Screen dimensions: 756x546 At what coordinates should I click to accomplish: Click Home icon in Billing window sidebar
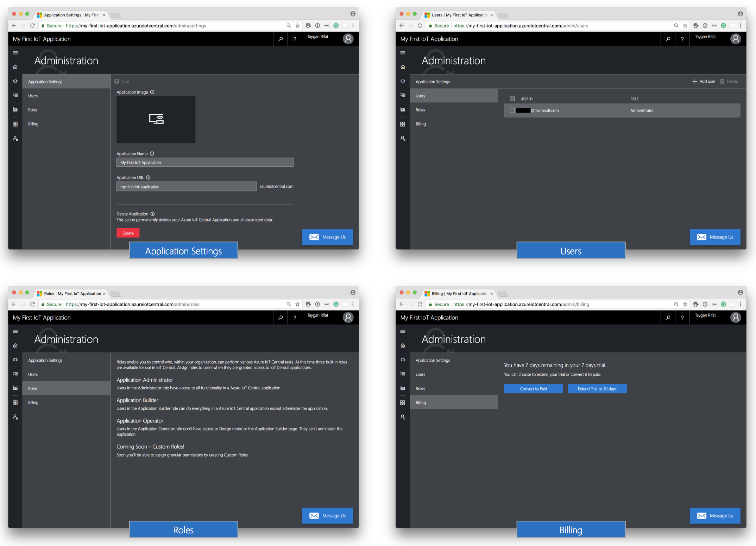403,345
